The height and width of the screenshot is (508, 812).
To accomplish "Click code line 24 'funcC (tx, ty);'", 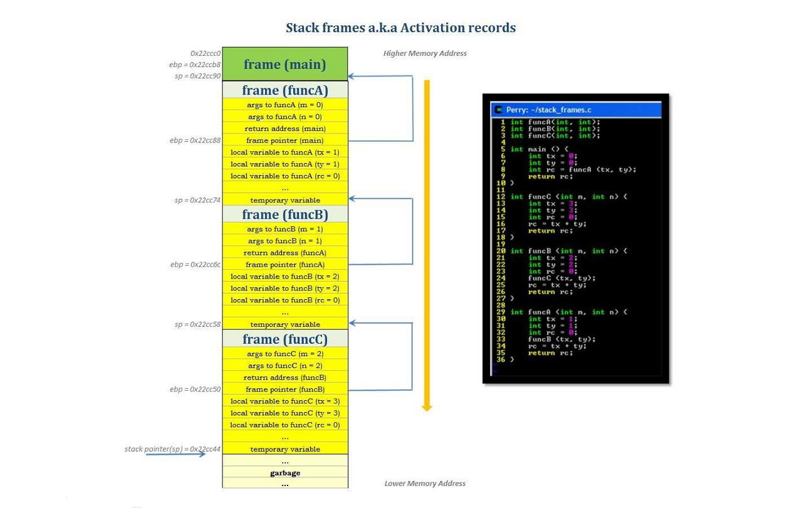I will pos(561,278).
